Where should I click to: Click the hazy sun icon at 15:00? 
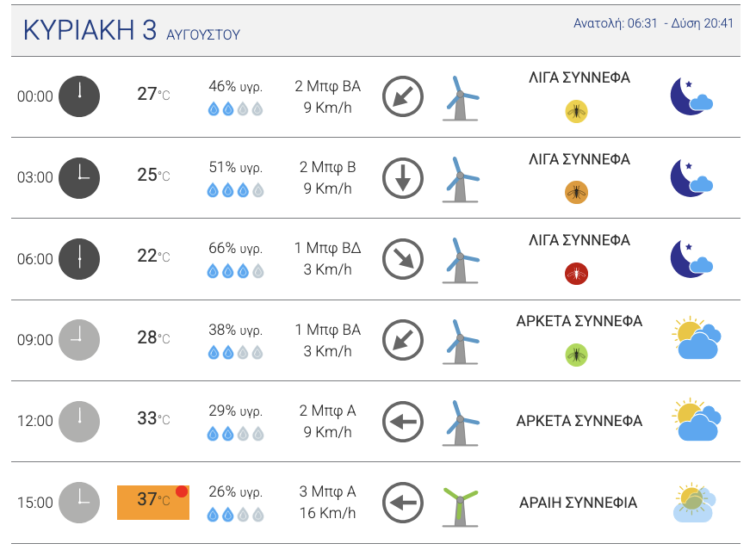[x=695, y=503]
